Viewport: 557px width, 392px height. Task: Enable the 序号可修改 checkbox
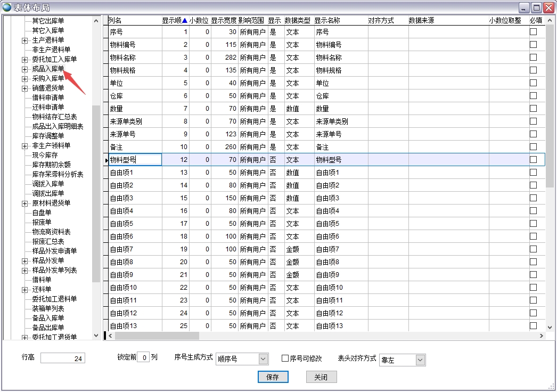[285, 358]
